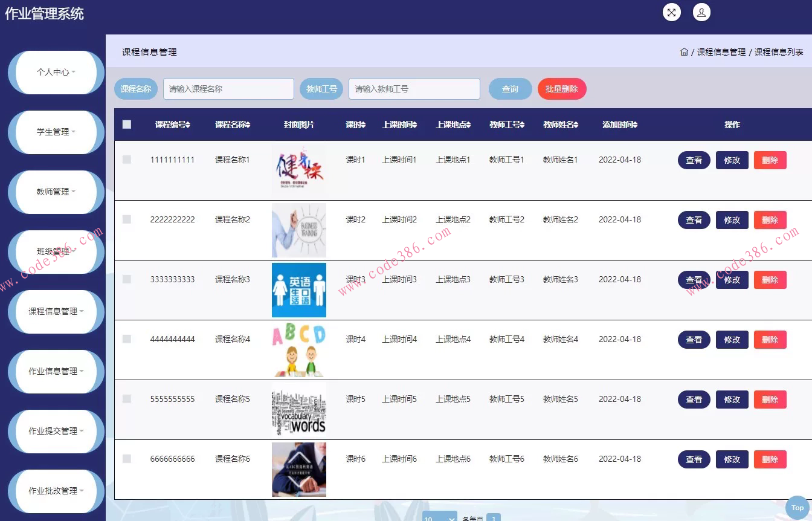Image resolution: width=812 pixels, height=521 pixels.
Task: Check the select-all checkbox in table header
Action: tap(126, 124)
